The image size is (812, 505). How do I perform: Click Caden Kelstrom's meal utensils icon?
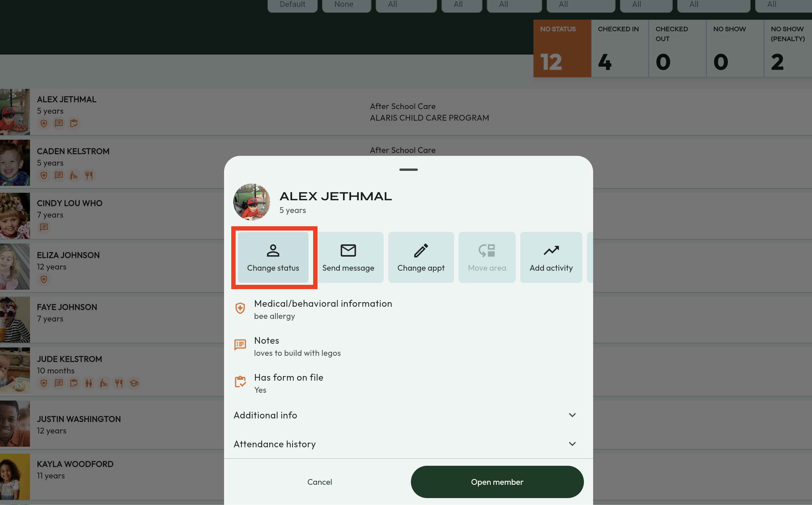coord(89,175)
